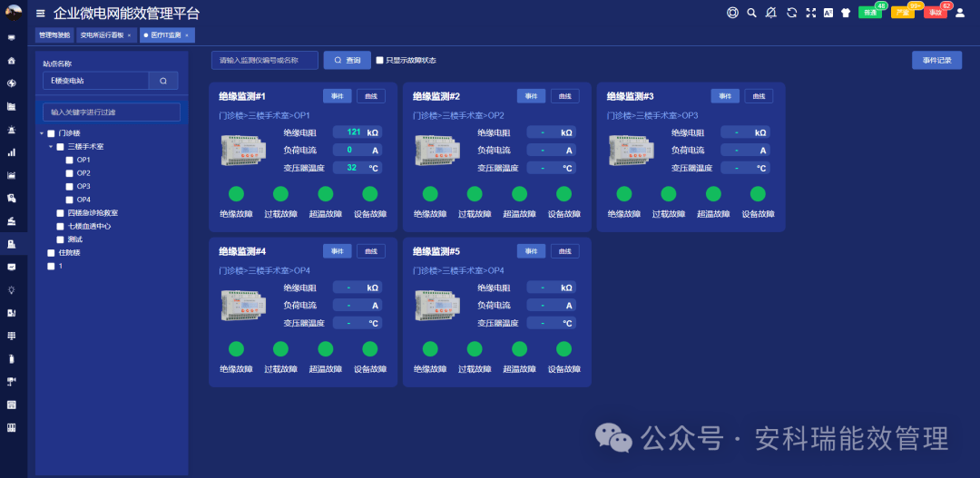Image resolution: width=980 pixels, height=478 pixels.
Task: Collapse the 三楼手术室 tree node
Action: pyautogui.click(x=51, y=147)
